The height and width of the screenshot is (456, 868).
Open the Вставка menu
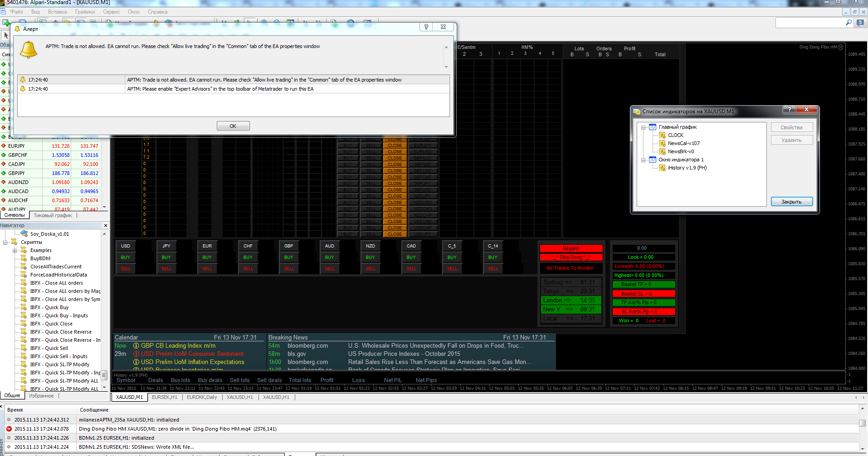[57, 12]
